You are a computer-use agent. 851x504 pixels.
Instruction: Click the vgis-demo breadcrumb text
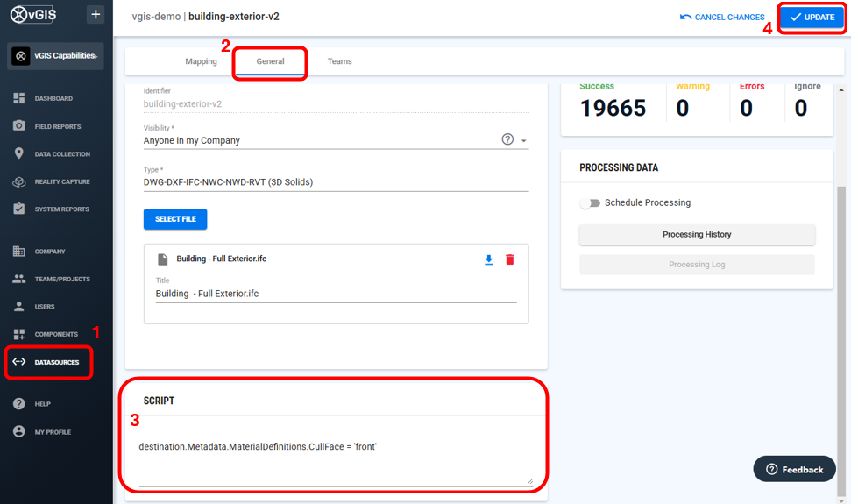click(156, 17)
